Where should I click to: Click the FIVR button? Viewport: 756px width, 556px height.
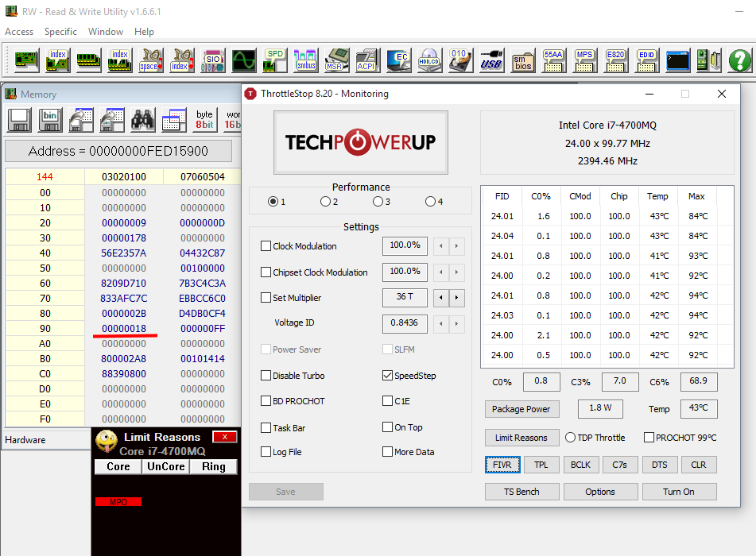click(x=502, y=465)
